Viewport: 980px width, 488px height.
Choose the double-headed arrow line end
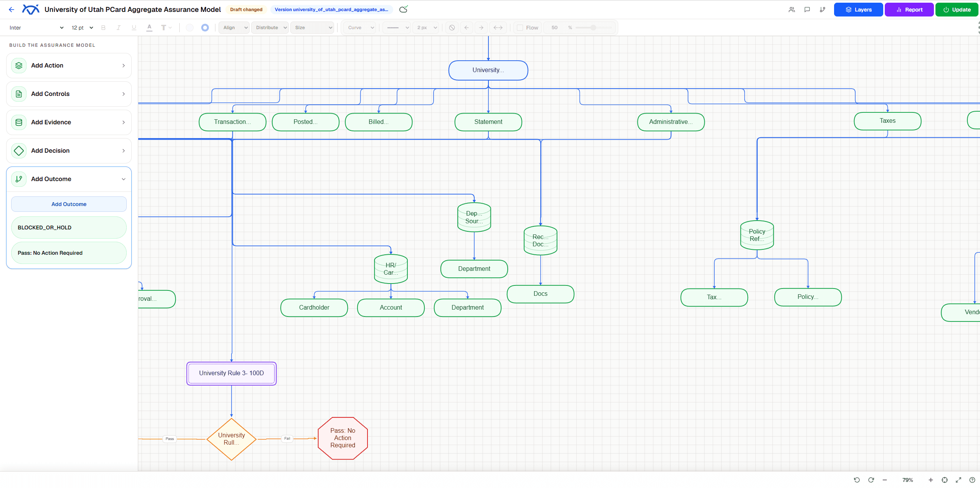tap(498, 28)
